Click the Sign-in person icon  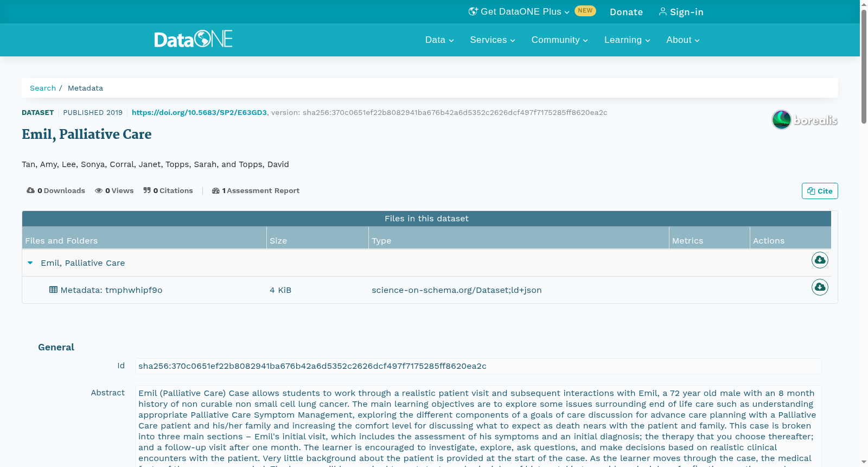(x=662, y=11)
